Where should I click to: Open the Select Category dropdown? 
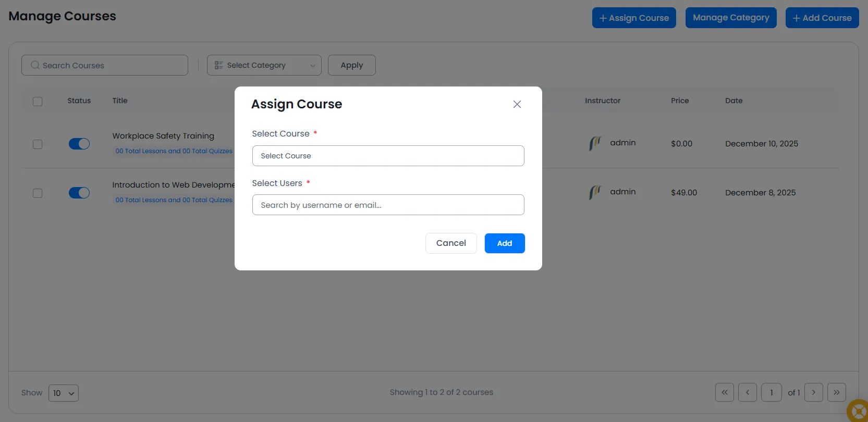point(264,65)
